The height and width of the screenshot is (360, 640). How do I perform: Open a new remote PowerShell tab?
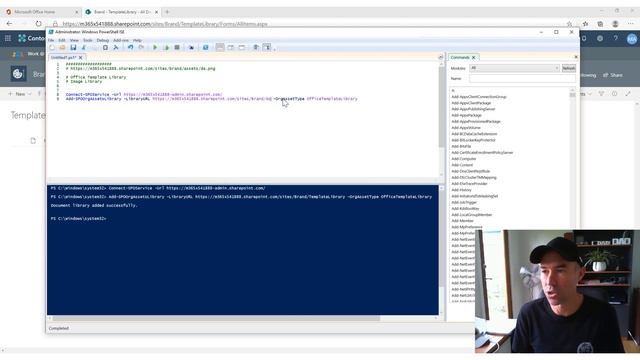(x=191, y=48)
